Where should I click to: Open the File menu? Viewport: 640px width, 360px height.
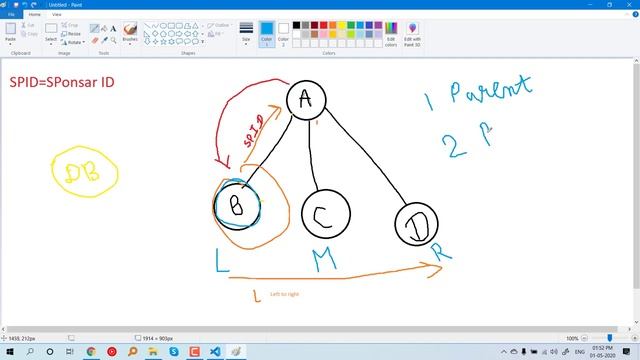tap(11, 14)
